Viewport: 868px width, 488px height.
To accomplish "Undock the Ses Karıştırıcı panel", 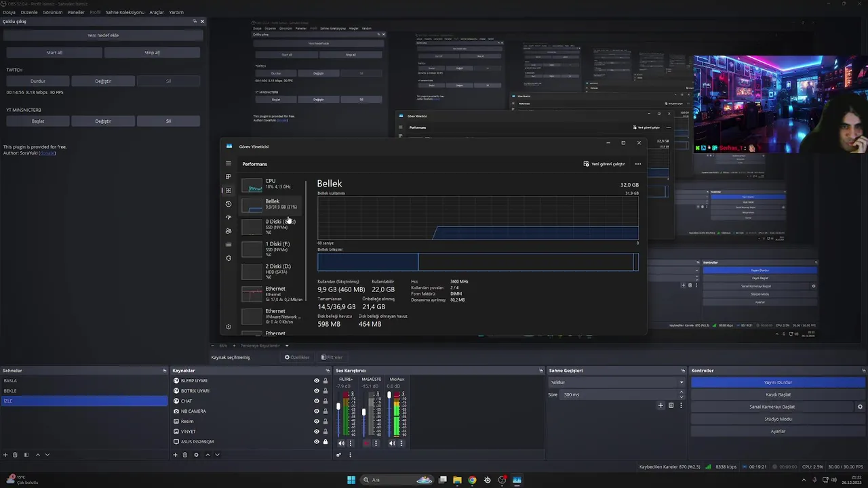I will (x=540, y=371).
